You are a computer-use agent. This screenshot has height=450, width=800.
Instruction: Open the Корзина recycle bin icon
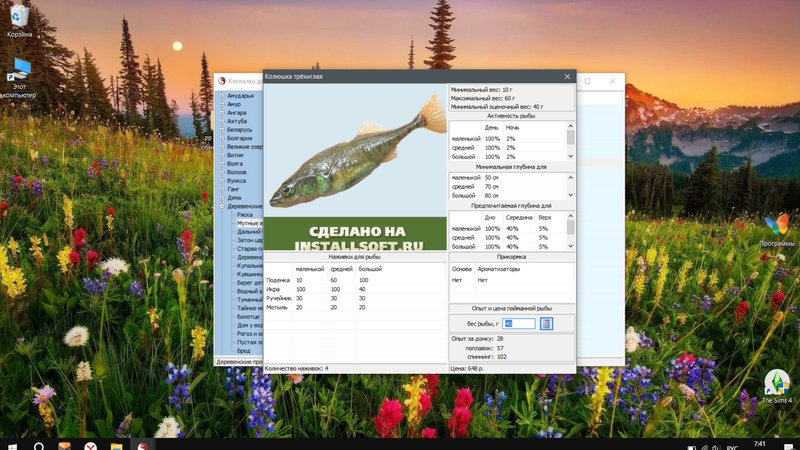pos(19,17)
